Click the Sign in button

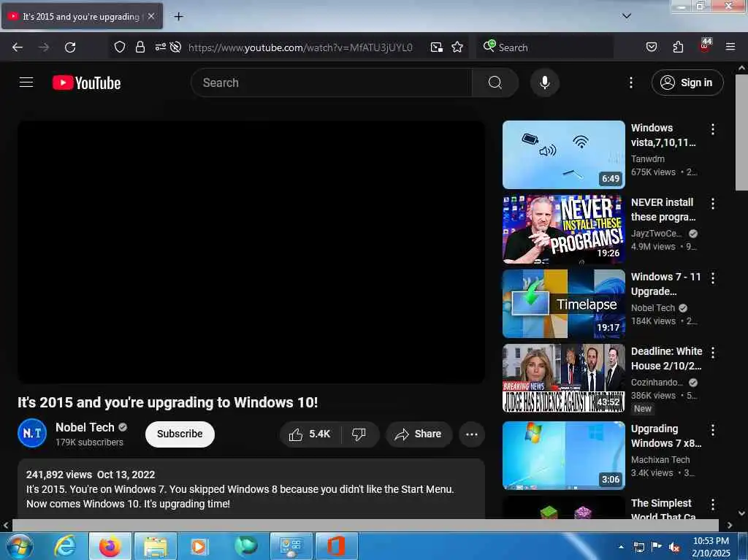[x=687, y=83]
